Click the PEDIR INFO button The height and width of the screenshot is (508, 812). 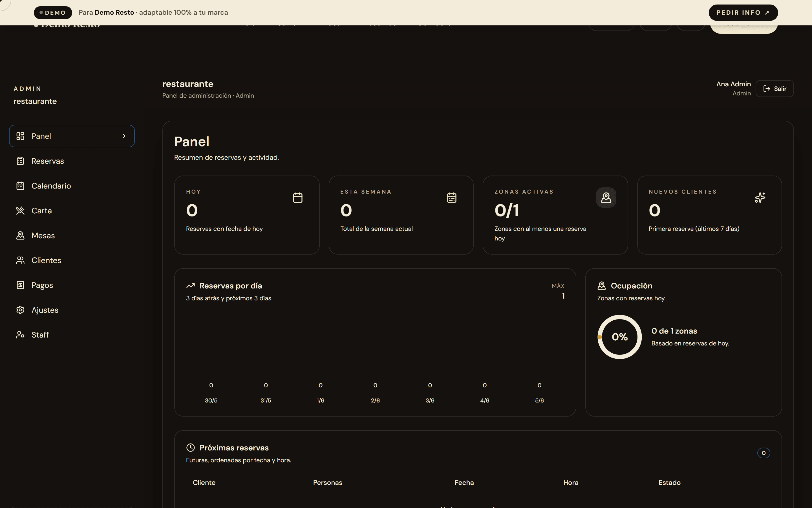pyautogui.click(x=743, y=12)
